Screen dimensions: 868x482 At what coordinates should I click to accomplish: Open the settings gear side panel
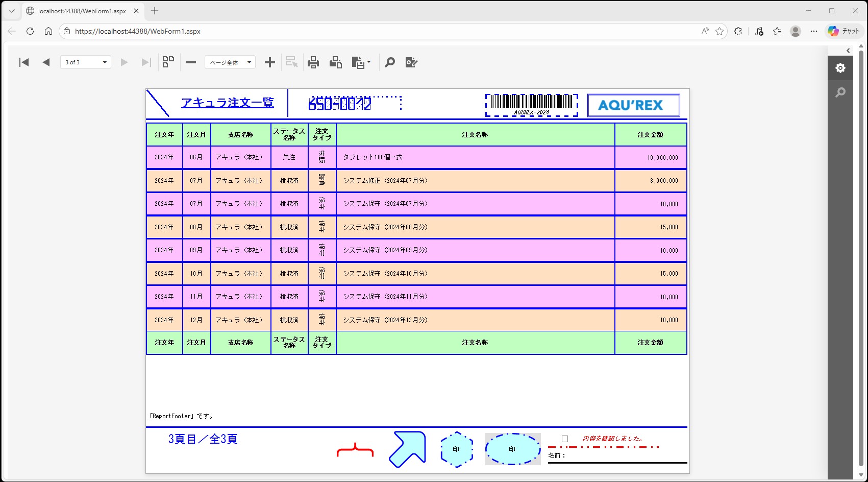[x=840, y=68]
